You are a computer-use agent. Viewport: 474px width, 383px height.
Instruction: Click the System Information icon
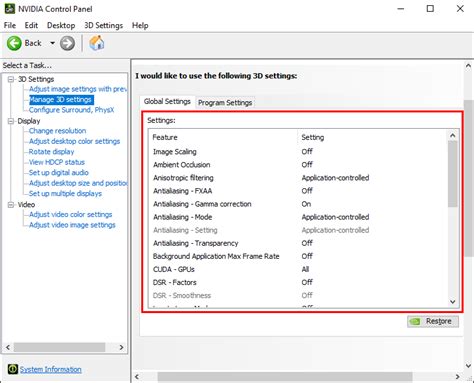[13, 369]
